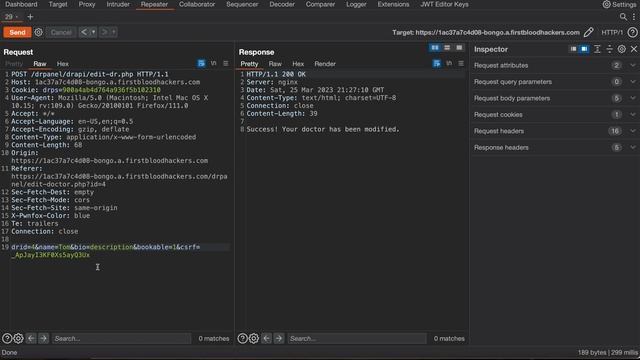640x360 pixels.
Task: Dock Inspector layout left option
Action: 573,49
